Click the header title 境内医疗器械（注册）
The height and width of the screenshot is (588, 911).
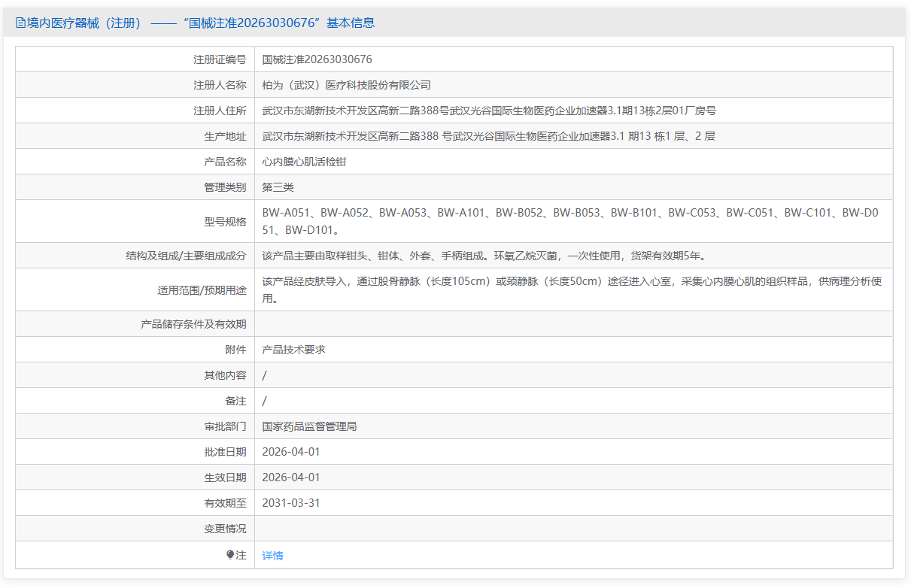tap(84, 23)
